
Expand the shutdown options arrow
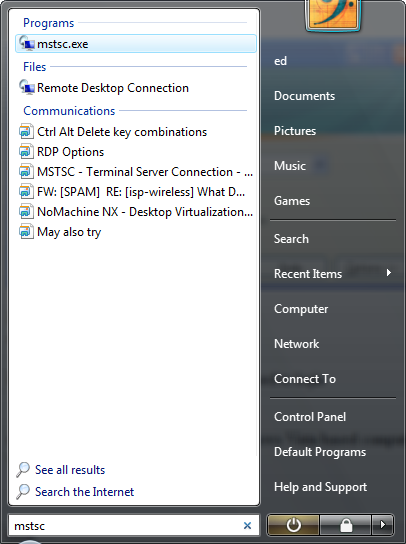click(383, 525)
